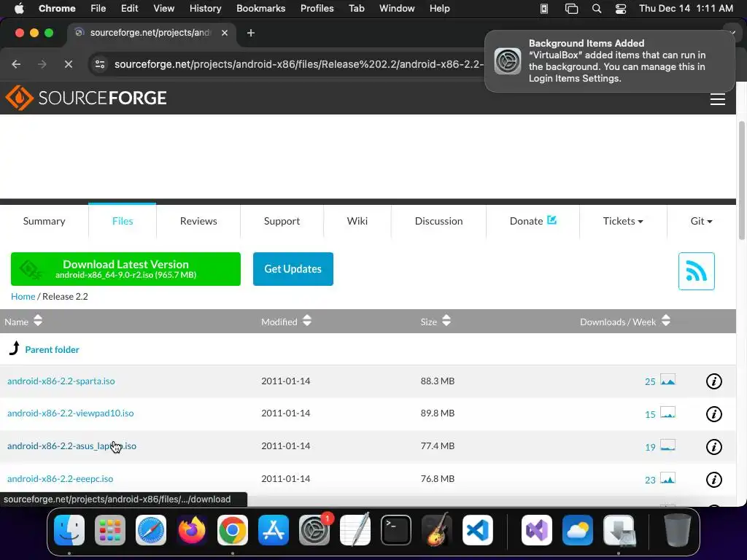Viewport: 747px width, 560px height.
Task: Open info icon for android-x86-2.2-viewpad10.iso
Action: [x=713, y=414]
